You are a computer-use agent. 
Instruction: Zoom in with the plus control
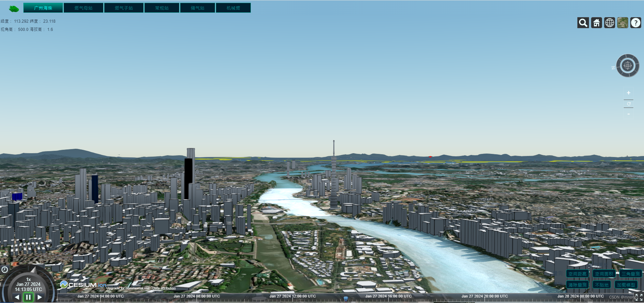[x=629, y=93]
